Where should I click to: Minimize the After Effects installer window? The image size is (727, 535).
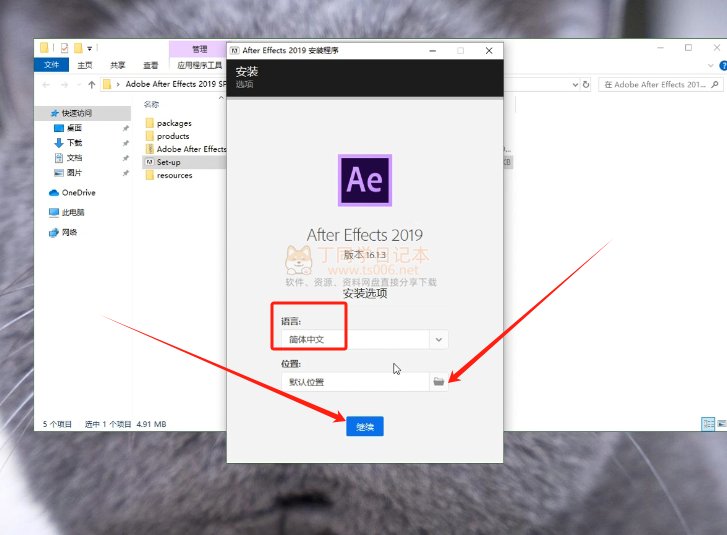(433, 51)
